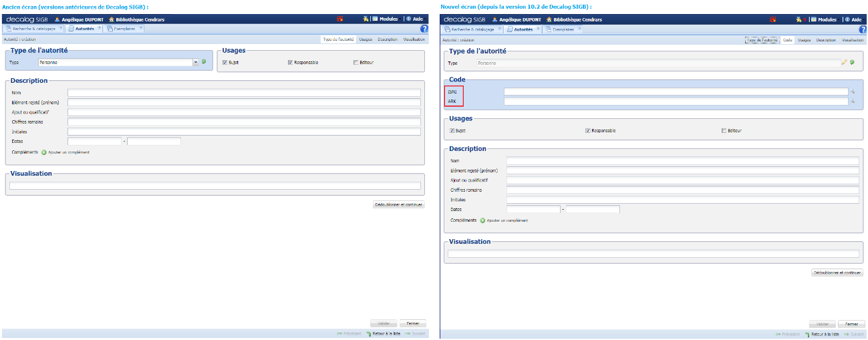This screenshot has height=340, width=868.
Task: Click the Angélique DUPONT user icon, new screen
Action: coord(495,20)
